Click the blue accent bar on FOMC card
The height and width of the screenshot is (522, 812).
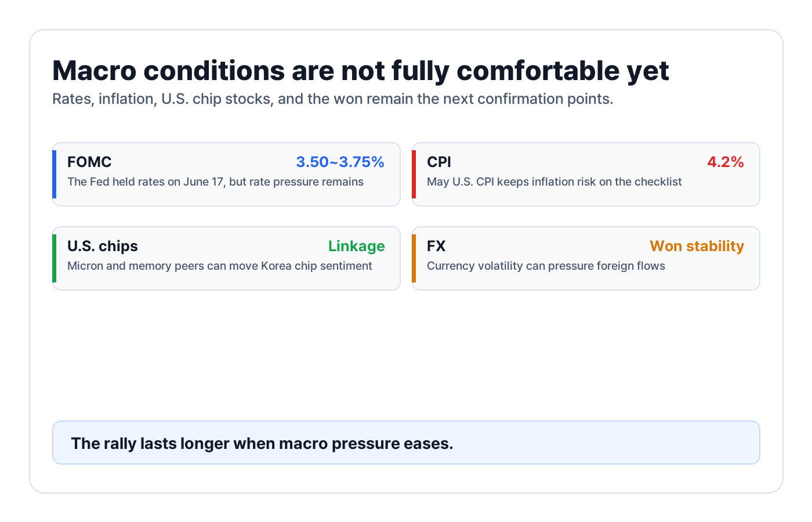54,174
